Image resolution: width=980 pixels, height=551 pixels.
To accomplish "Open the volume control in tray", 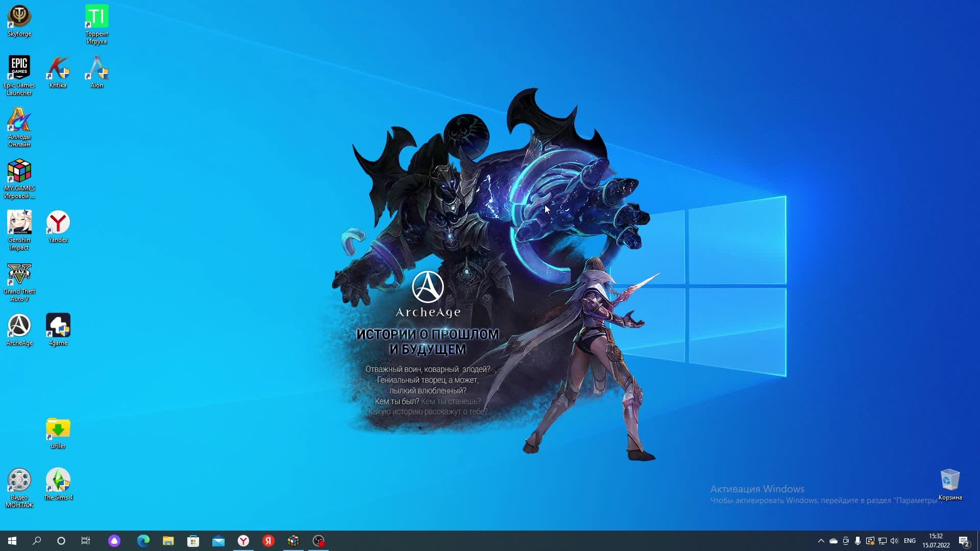I will coord(894,541).
